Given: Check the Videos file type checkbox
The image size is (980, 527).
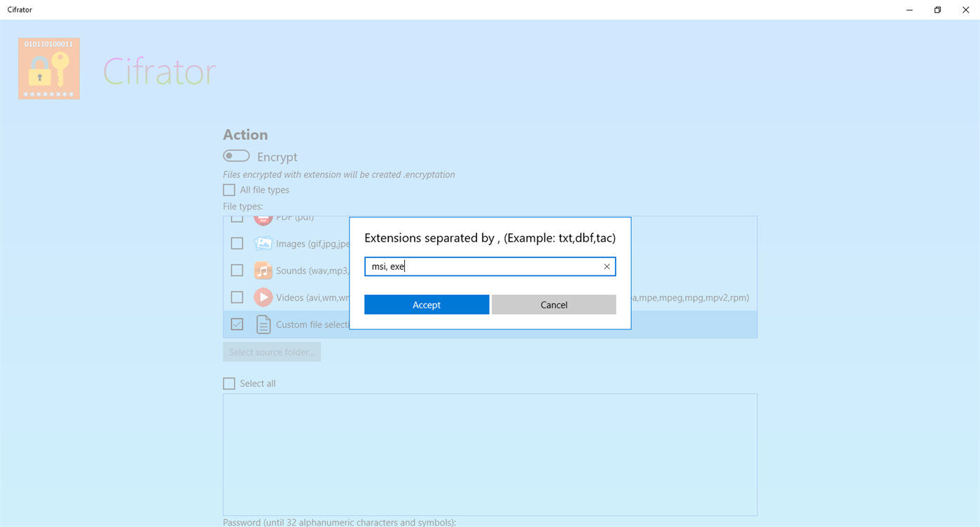Looking at the screenshot, I should [237, 296].
